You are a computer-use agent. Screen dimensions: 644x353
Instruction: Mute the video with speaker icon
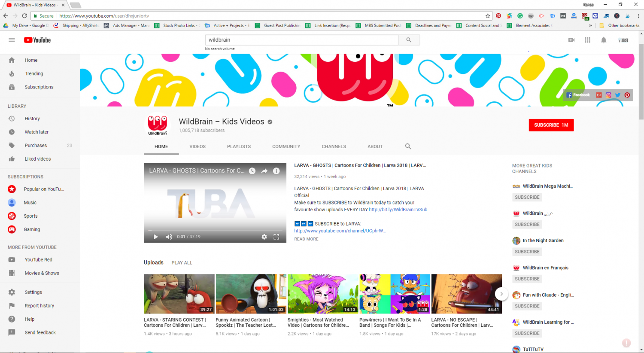point(169,237)
